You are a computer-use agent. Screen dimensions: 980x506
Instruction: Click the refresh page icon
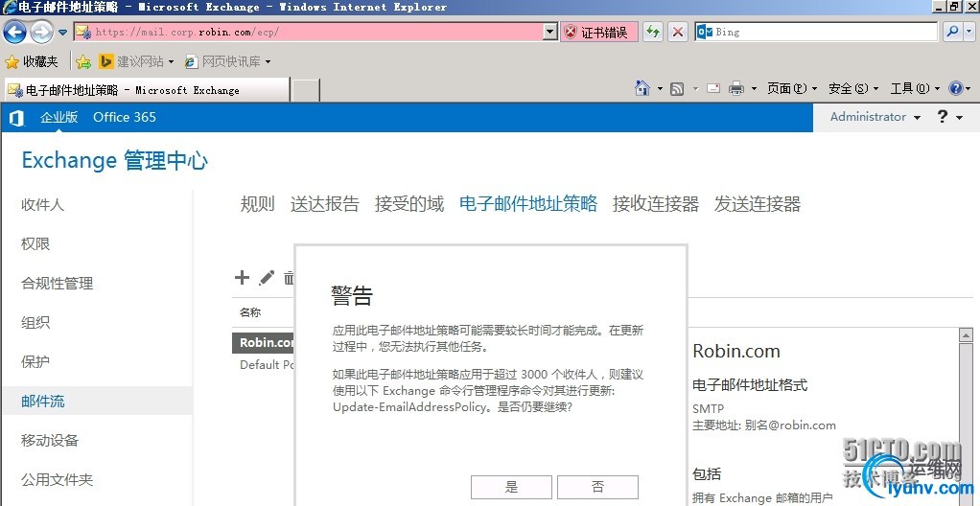653,32
